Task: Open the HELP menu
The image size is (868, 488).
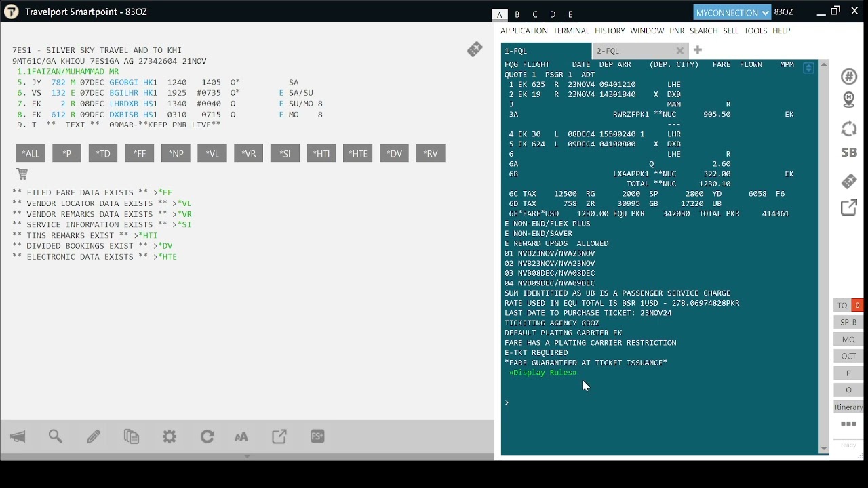Action: pyautogui.click(x=781, y=30)
